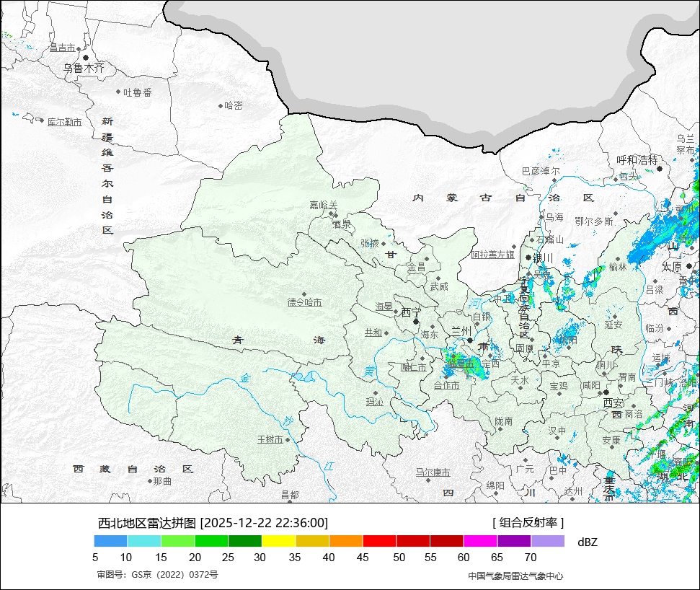Click the timestamp 2025-12-22 22:36:00
700x590 pixels.
pos(264,522)
